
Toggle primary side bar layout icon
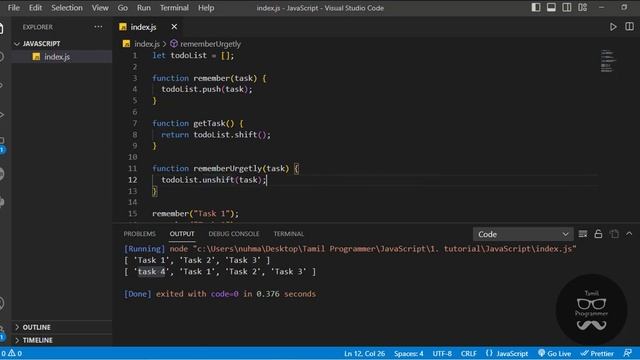click(x=536, y=7)
